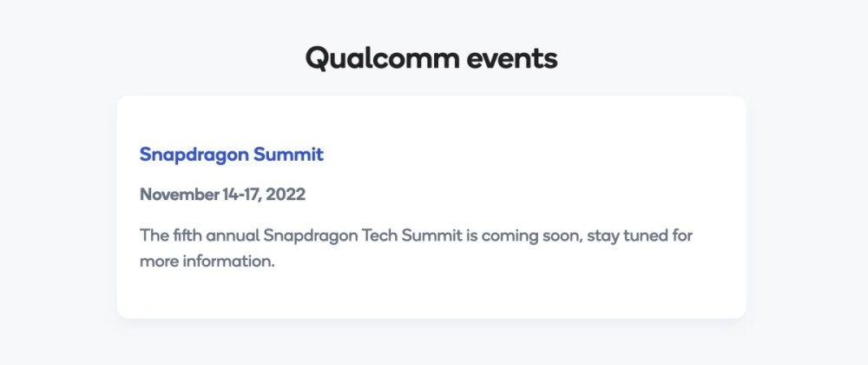Screen dimensions: 868x365
Task: Click the word events in the heading
Action: pos(512,59)
